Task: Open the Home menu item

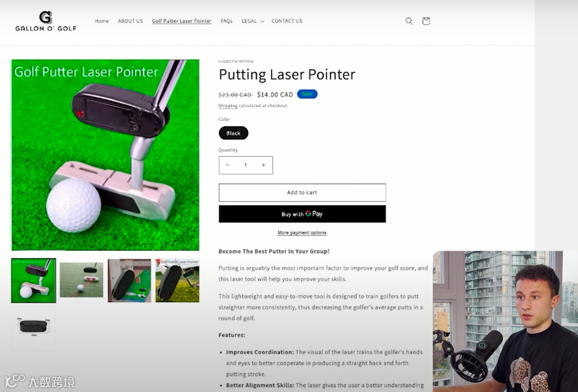Action: (102, 21)
